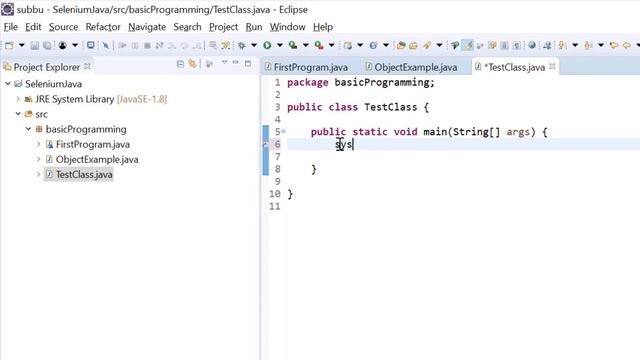Viewport: 640px width, 360px height.
Task: Open the Debug configurations dropdown arrow
Action: point(254,45)
